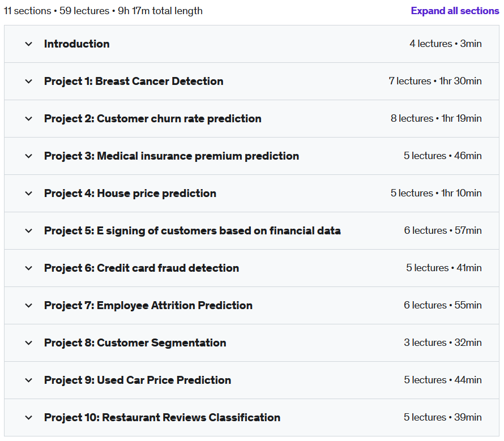Select the Introduction section title
504x441 pixels.
(x=77, y=44)
